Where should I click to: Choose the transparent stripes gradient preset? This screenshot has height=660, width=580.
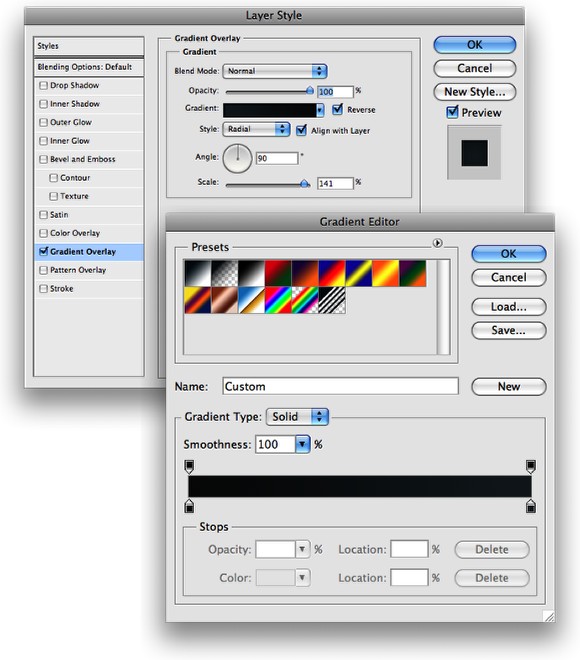pos(333,300)
